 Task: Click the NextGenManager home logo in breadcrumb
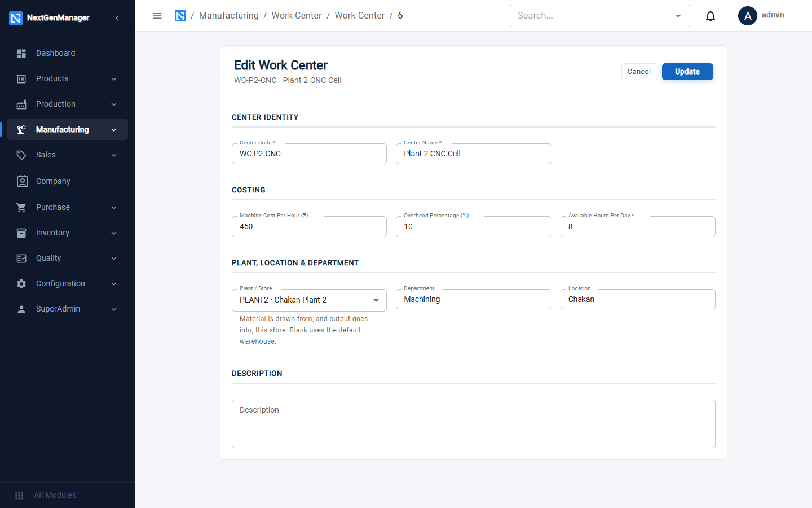[x=180, y=16]
